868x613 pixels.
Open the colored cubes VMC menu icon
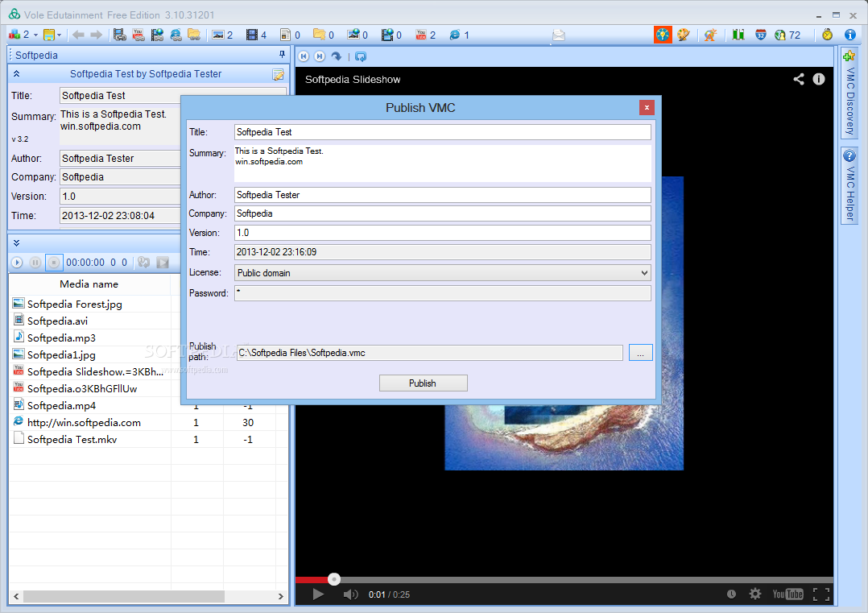pos(14,35)
